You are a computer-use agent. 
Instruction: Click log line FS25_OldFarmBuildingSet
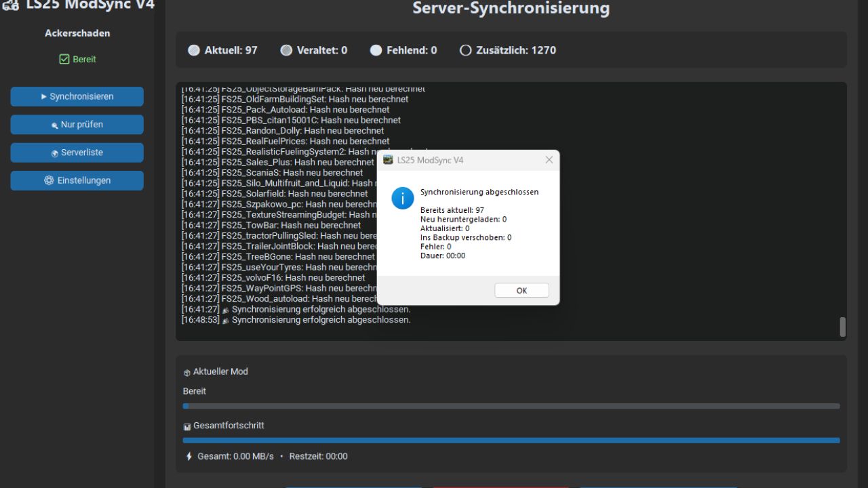[295, 99]
